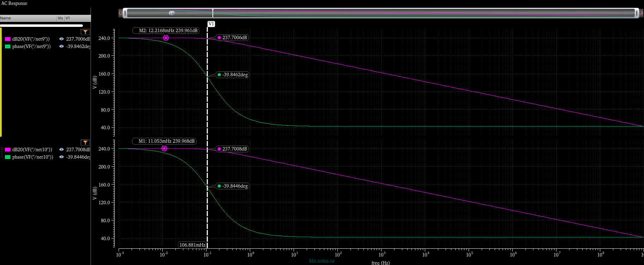Image resolution: width=644 pixels, height=265 pixels.
Task: Click the M1: 11.053mHz 239.968dB label
Action: click(x=164, y=141)
